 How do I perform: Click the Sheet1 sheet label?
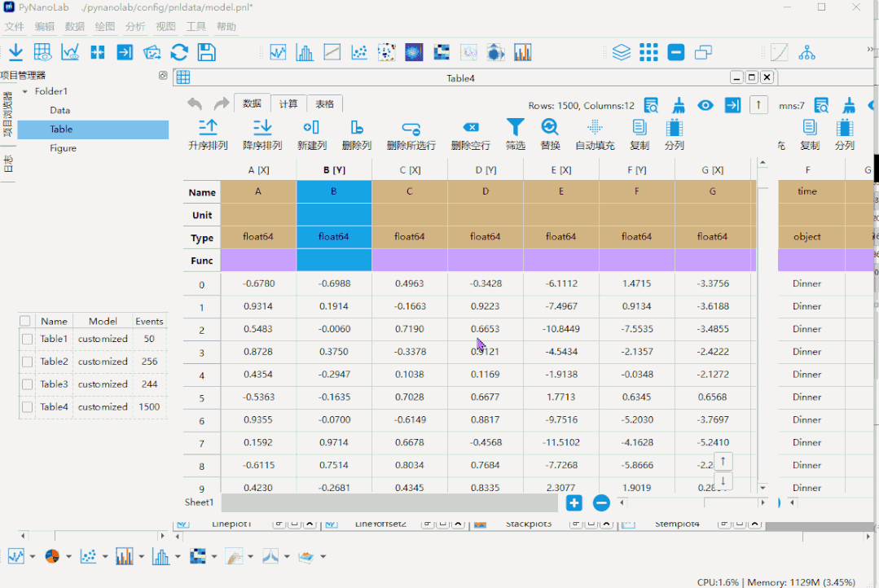pos(199,502)
